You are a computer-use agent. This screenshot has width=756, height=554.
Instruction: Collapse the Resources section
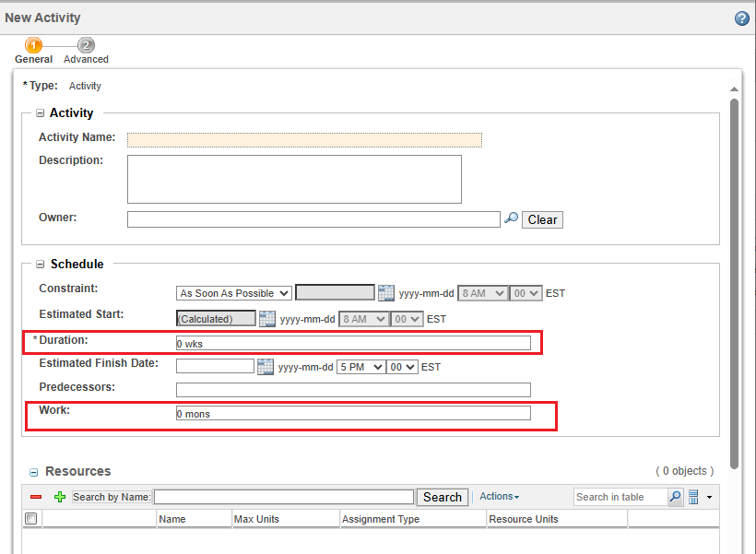tap(34, 472)
